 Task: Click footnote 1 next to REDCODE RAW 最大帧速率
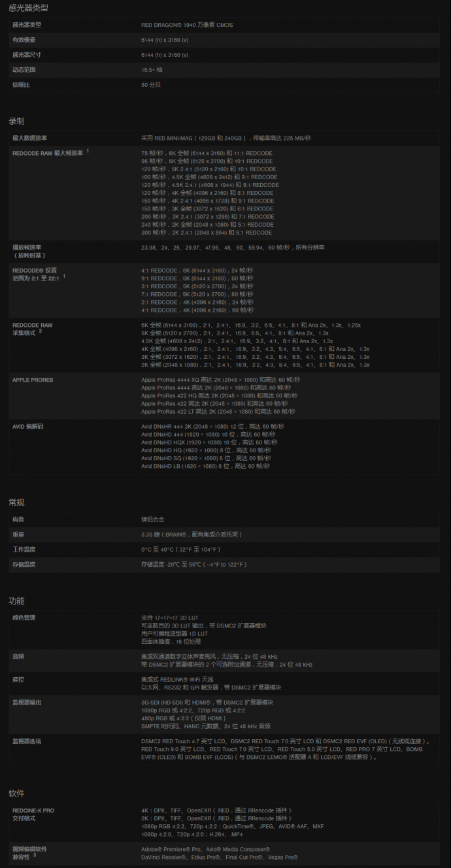(x=88, y=151)
